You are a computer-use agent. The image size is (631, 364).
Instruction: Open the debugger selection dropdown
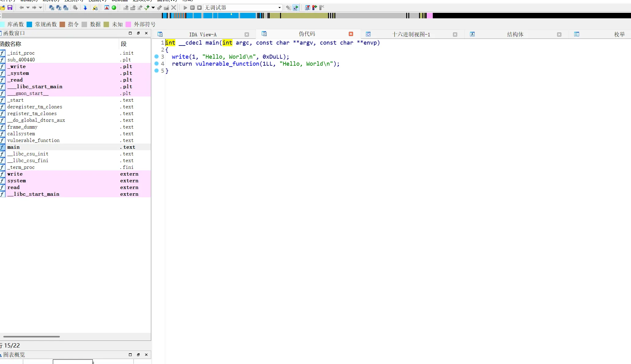(x=279, y=8)
